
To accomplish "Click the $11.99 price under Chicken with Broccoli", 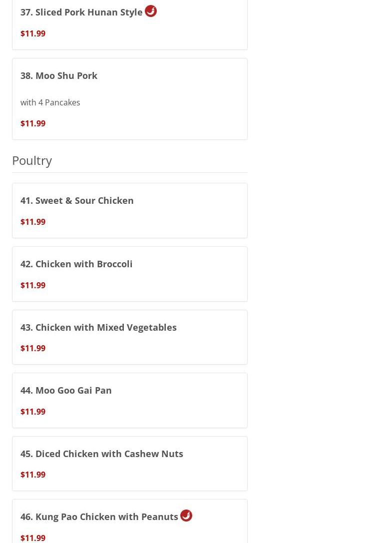I will tap(33, 285).
